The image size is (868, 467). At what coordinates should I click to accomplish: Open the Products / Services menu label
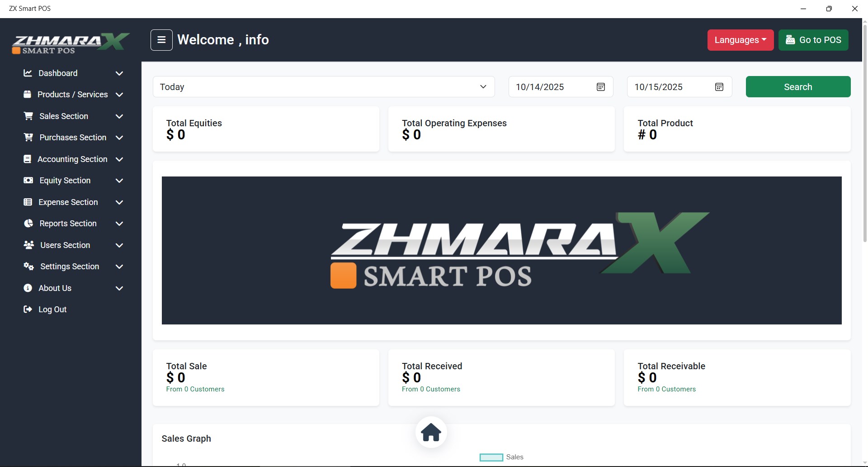[x=73, y=95]
